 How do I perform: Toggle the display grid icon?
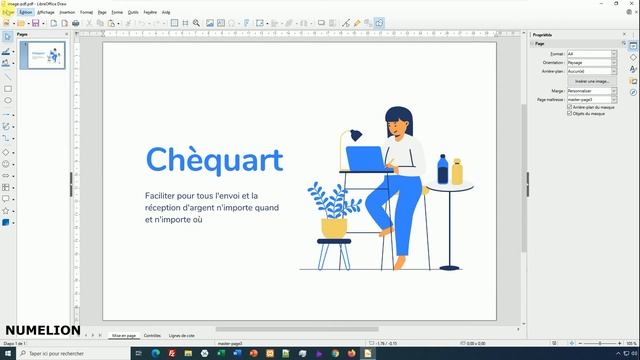174,23
